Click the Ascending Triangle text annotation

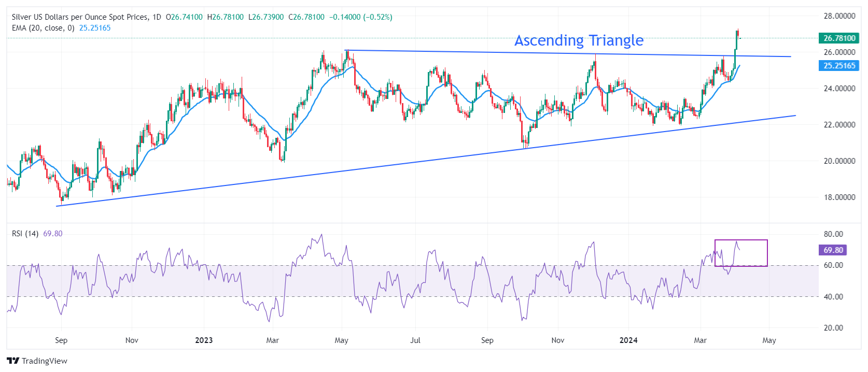[579, 40]
